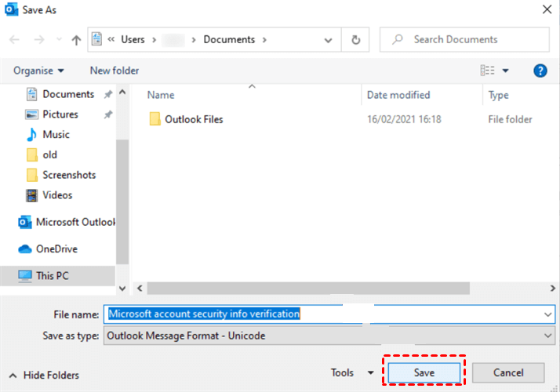The height and width of the screenshot is (392, 560).
Task: Click the OneDrive cloud icon
Action: point(25,249)
